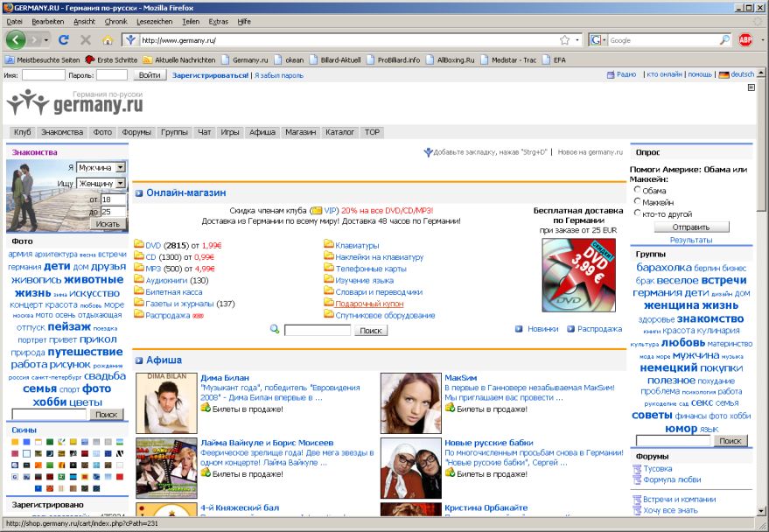Open the Chronik menu

pos(115,22)
